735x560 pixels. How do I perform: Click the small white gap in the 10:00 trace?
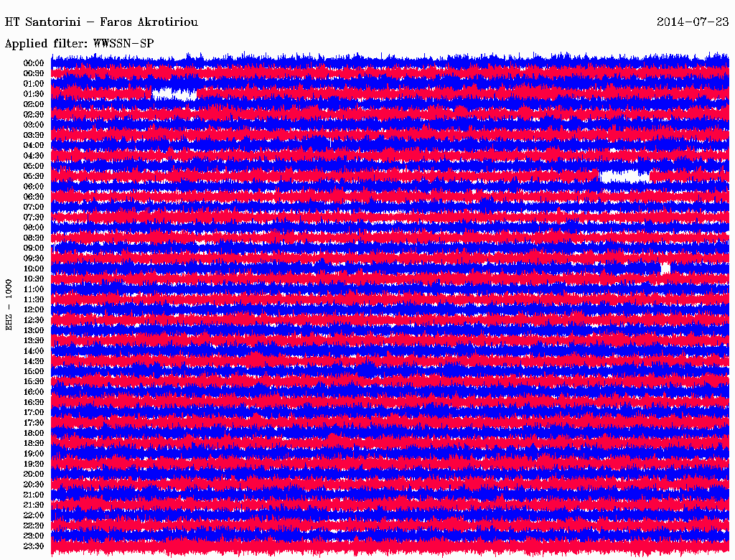(x=665, y=268)
